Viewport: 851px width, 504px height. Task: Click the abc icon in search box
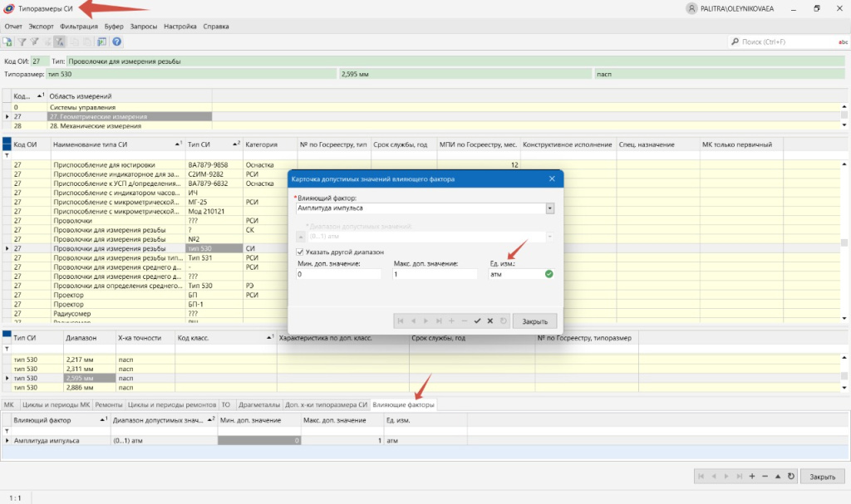click(x=843, y=42)
